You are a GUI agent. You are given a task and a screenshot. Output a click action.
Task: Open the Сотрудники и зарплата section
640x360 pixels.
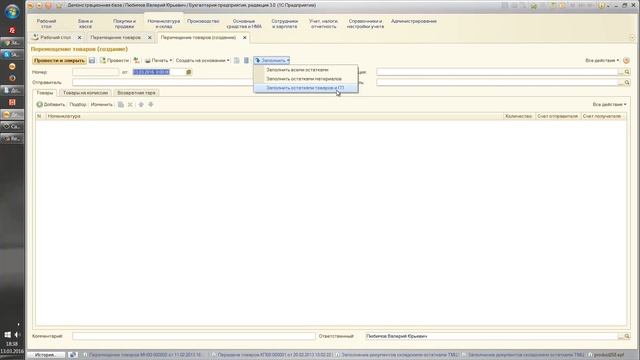tap(284, 24)
